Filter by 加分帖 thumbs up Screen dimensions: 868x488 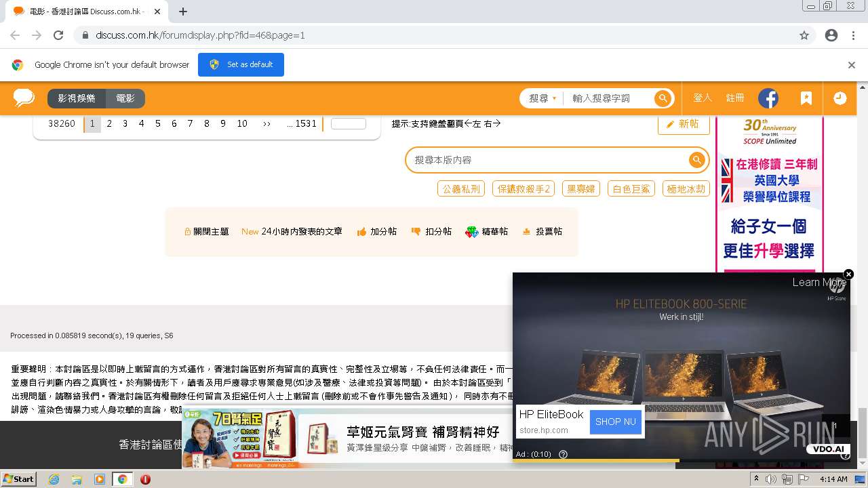point(377,232)
